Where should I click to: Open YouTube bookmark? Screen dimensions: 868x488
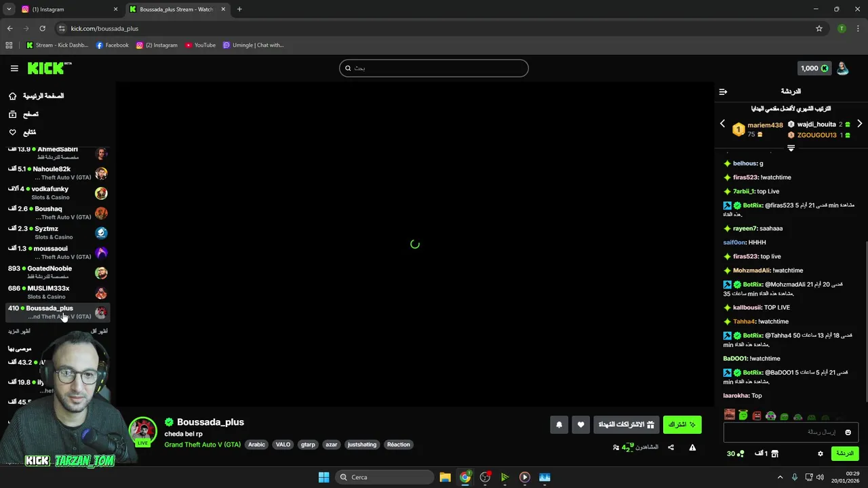tap(200, 45)
